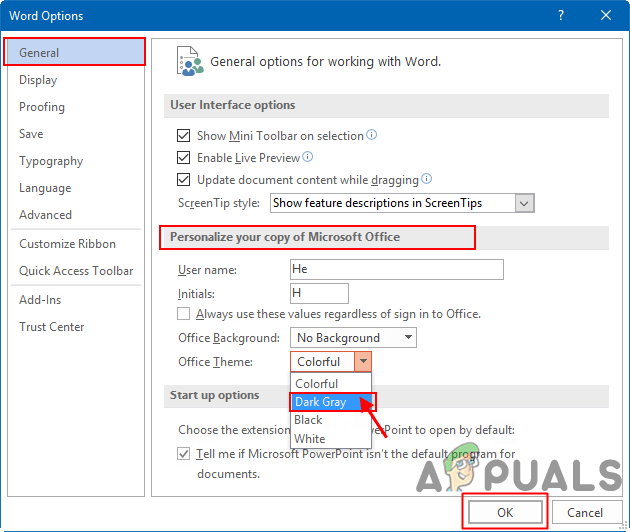Open the Display category

click(75, 80)
